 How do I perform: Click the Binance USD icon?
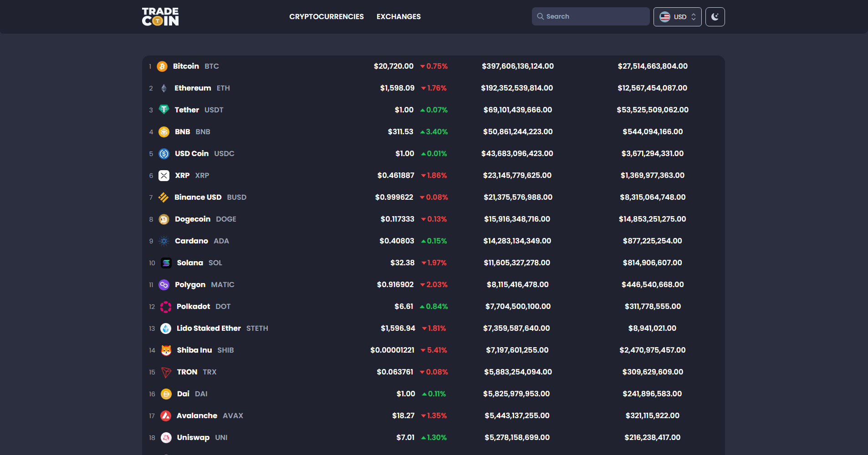click(163, 197)
